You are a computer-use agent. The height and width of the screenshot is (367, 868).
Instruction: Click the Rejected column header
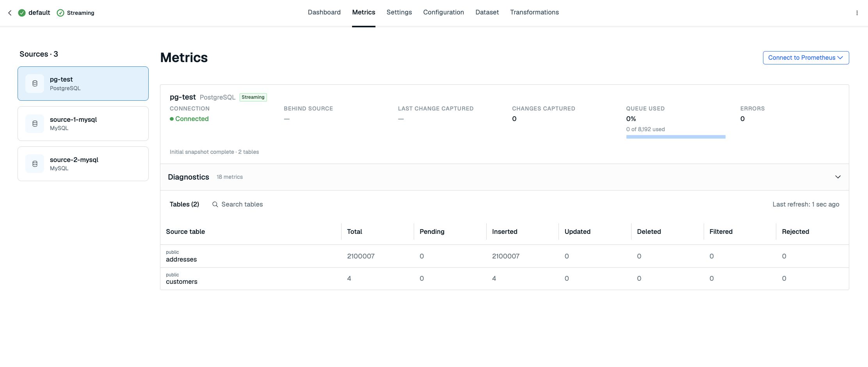point(795,232)
